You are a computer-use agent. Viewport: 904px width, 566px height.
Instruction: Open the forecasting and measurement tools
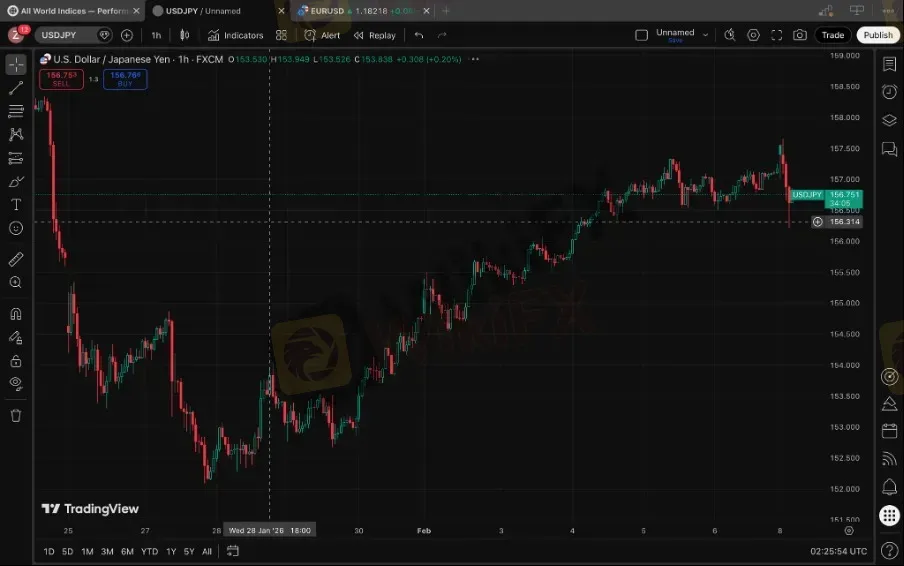(16, 158)
